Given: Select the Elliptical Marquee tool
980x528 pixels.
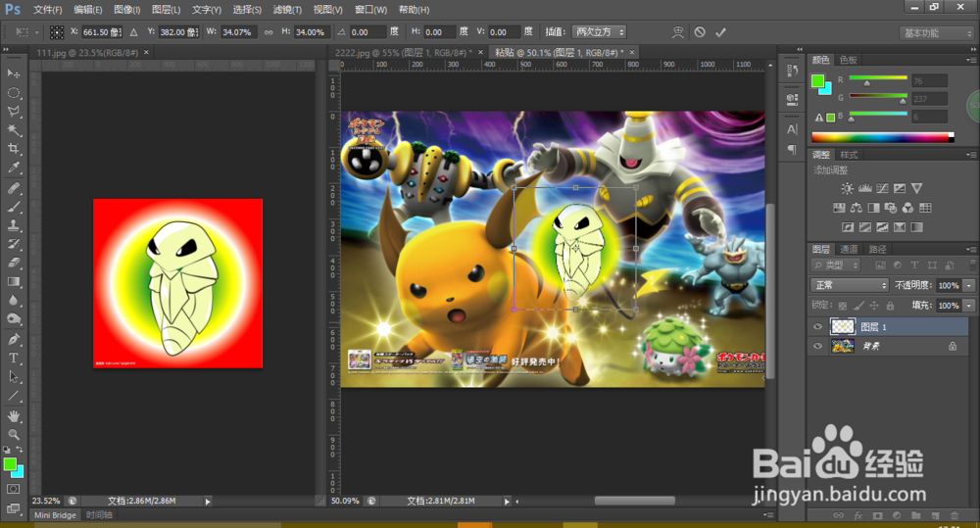Looking at the screenshot, I should pyautogui.click(x=13, y=92).
